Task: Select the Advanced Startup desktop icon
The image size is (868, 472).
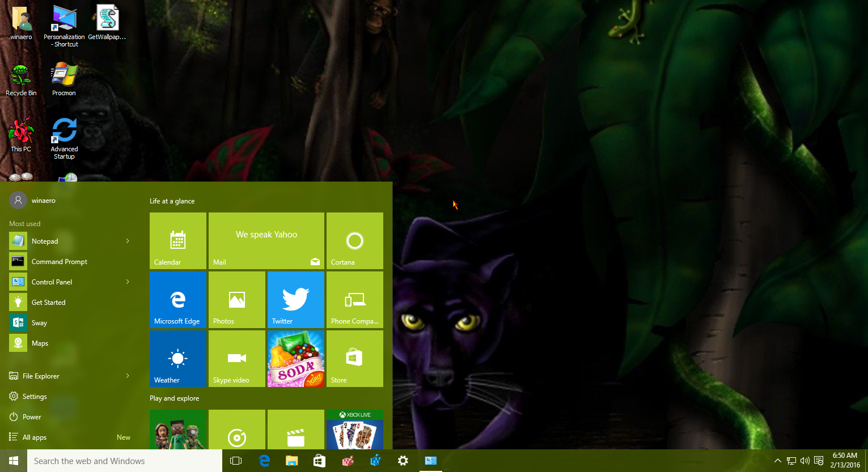Action: click(64, 139)
